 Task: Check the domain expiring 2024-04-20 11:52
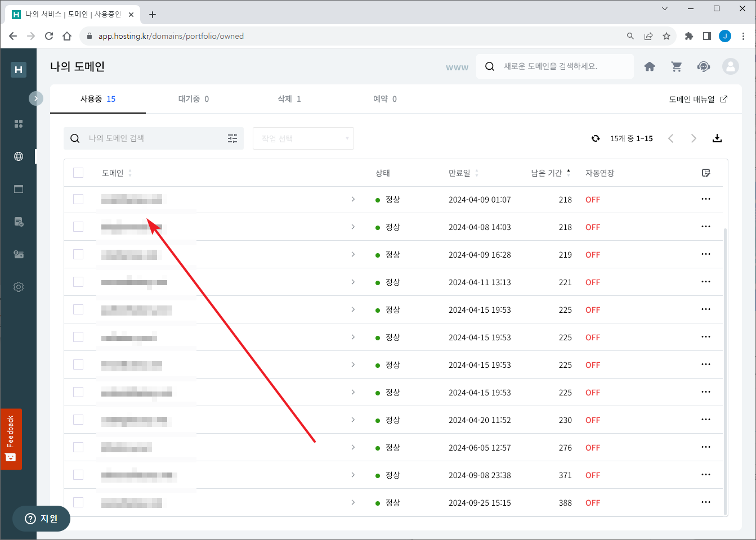click(78, 420)
